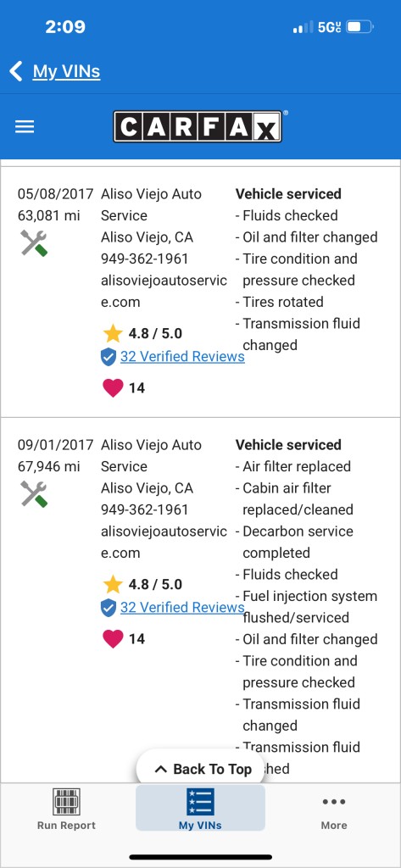Tap the heart icon in the 09/01/2017 record
This screenshot has height=868, width=401.
pos(113,638)
